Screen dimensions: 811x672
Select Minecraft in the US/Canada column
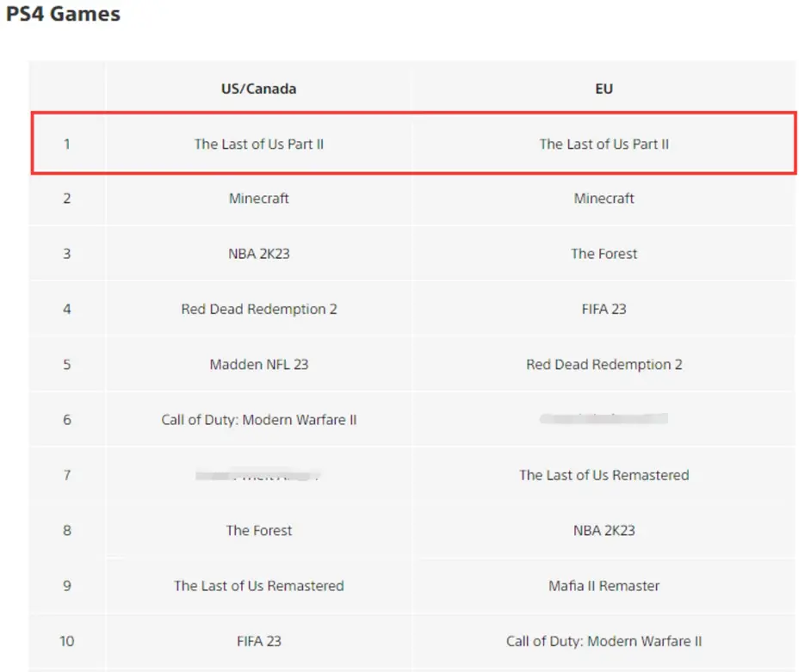point(258,198)
